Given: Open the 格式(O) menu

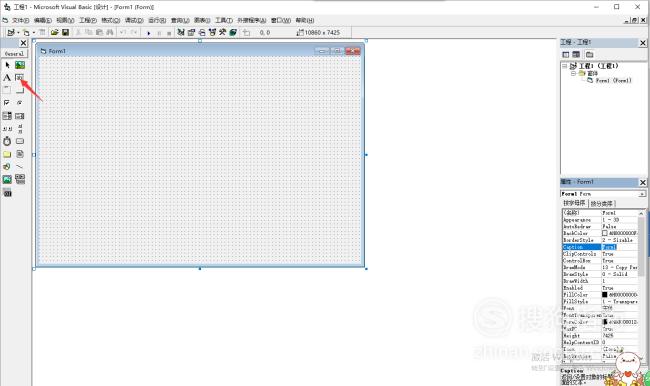Looking at the screenshot, I should (111, 20).
